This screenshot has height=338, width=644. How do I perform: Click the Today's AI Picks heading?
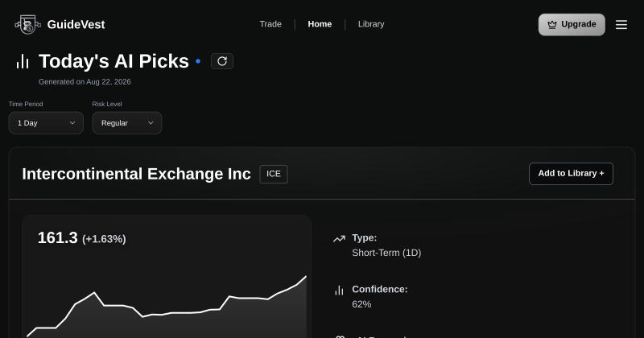tap(114, 61)
